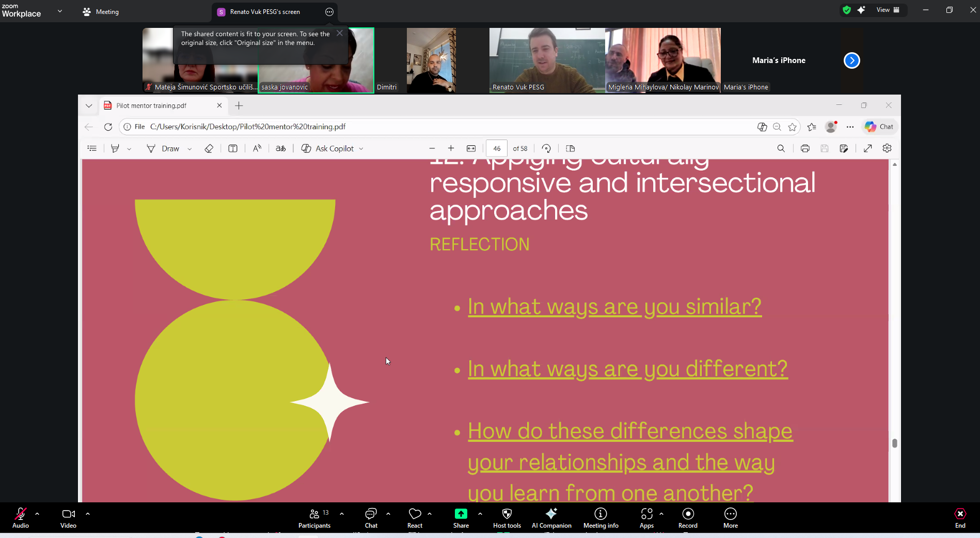Open the Apps panel
Viewport: 980px width, 538px height.
(x=646, y=518)
